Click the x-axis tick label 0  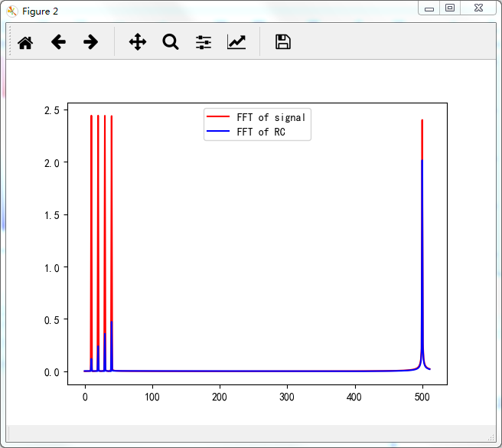click(x=85, y=397)
